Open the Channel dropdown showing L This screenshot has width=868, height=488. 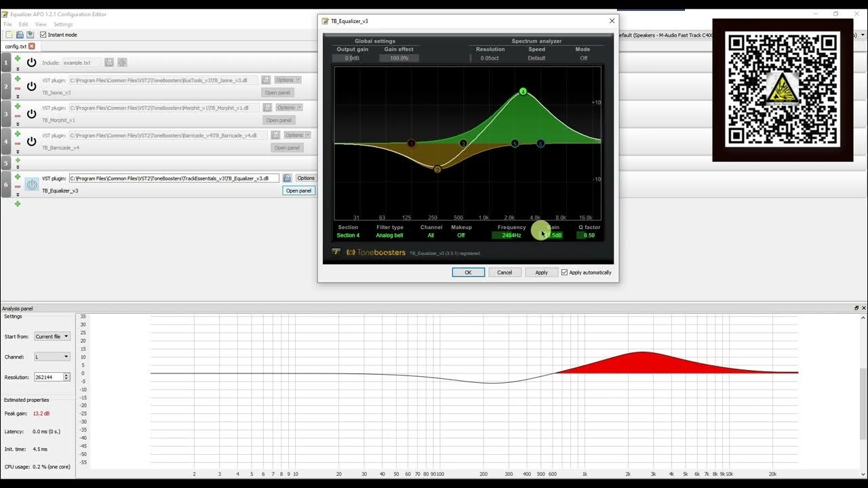(52, 357)
